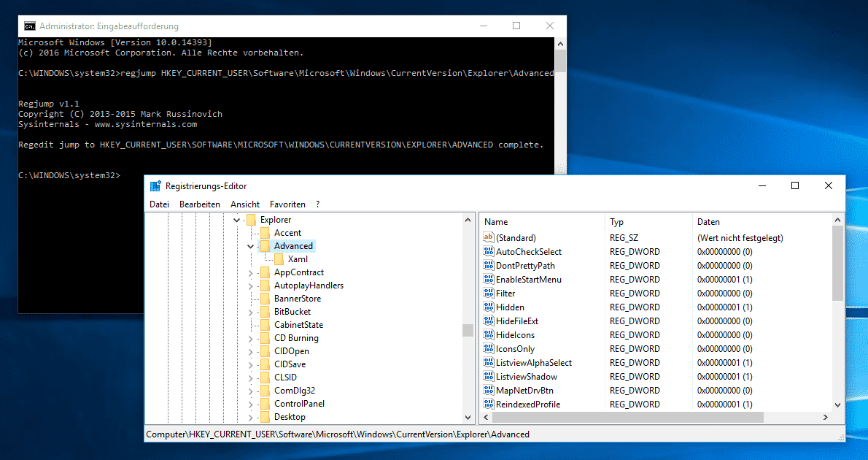Image resolution: width=868 pixels, height=460 pixels.
Task: Click the values pane vertical scrollbar thumb
Action: [837, 263]
